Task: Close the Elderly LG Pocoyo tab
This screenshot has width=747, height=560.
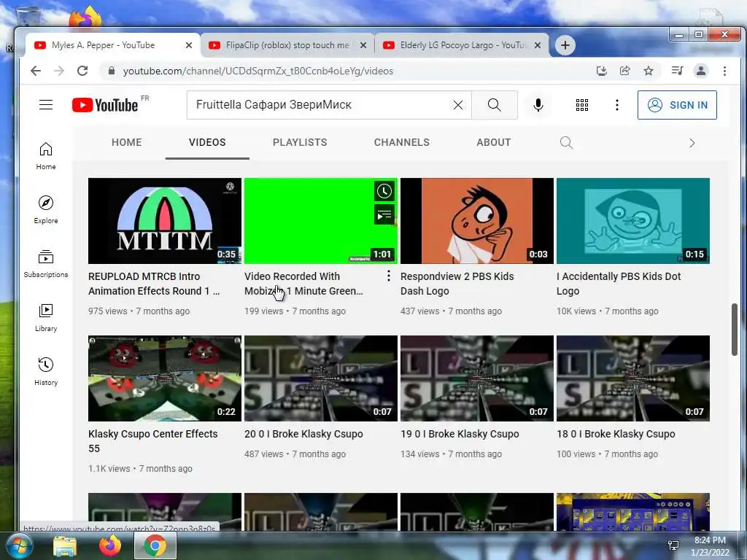Action: [538, 45]
